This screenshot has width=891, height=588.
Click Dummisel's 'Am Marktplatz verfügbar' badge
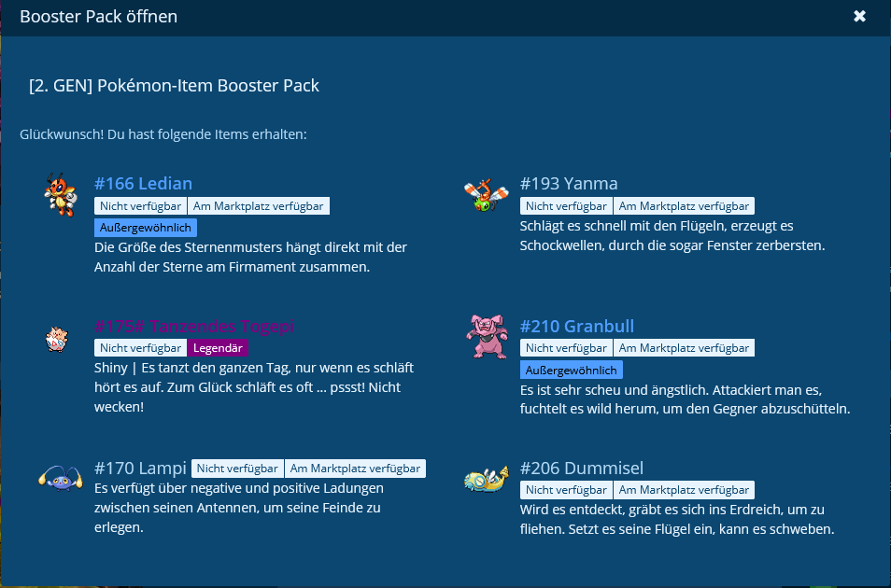pyautogui.click(x=684, y=490)
